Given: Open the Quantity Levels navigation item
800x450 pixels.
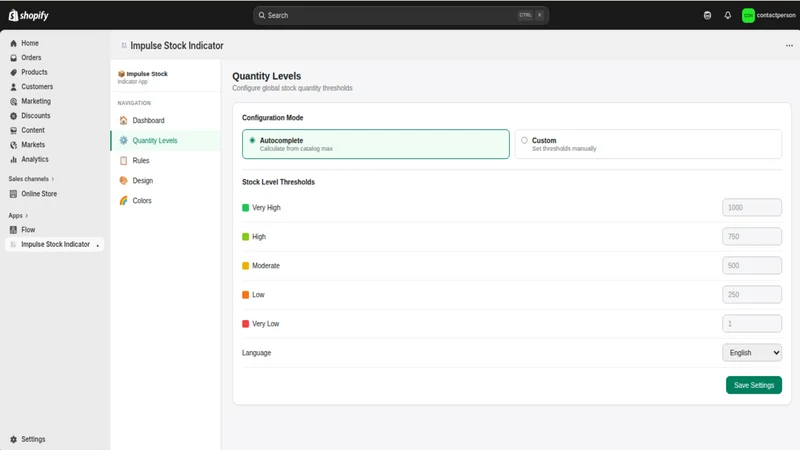Looking at the screenshot, I should (x=165, y=140).
